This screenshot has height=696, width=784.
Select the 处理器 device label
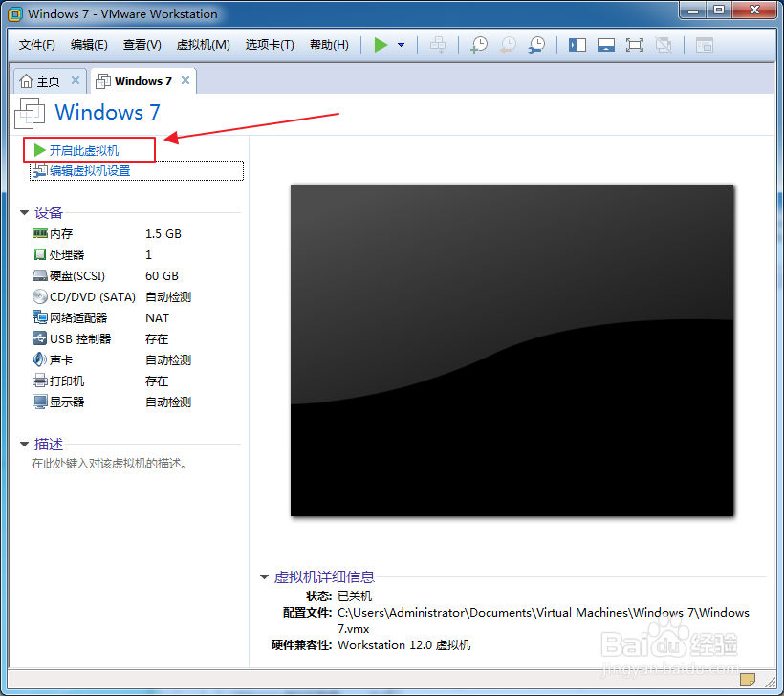[x=67, y=254]
